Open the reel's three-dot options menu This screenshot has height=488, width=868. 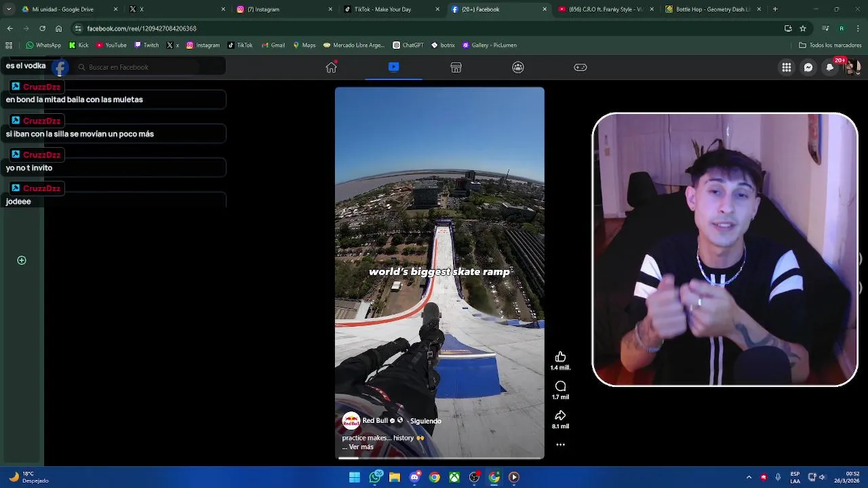coord(560,445)
